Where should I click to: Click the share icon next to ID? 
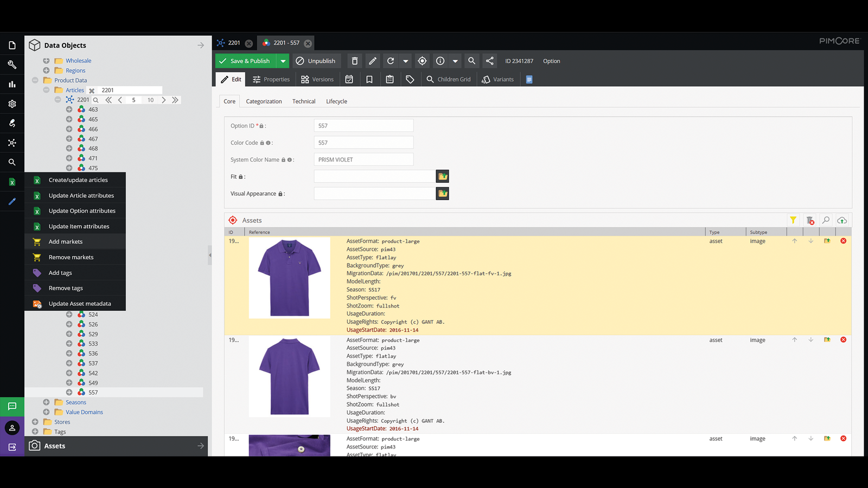click(490, 61)
